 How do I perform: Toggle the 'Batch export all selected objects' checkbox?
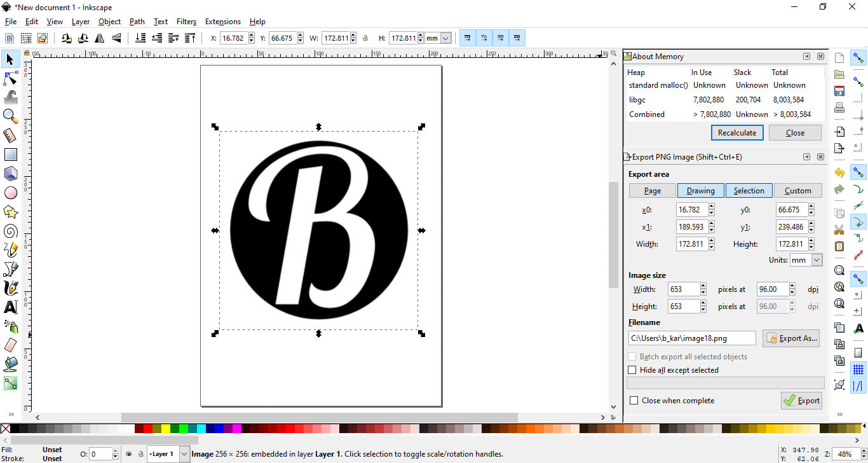pyautogui.click(x=632, y=357)
